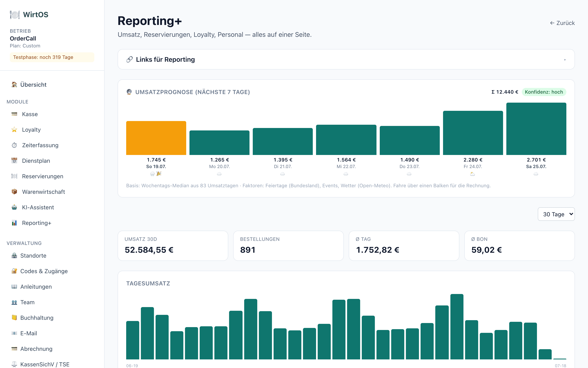Click the WirtOS plate logo icon
This screenshot has height=368, width=588.
[x=14, y=15]
